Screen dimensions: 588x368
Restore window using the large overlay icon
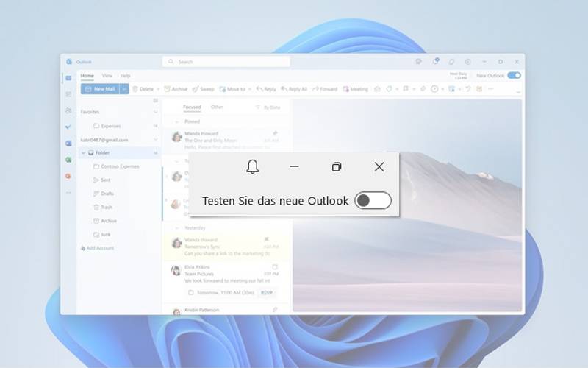(337, 167)
